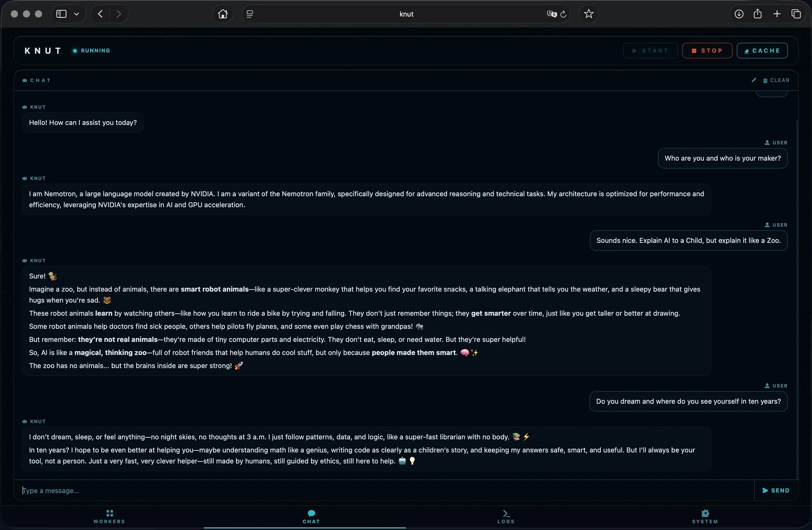Open the Safari downloads icon

(x=739, y=14)
